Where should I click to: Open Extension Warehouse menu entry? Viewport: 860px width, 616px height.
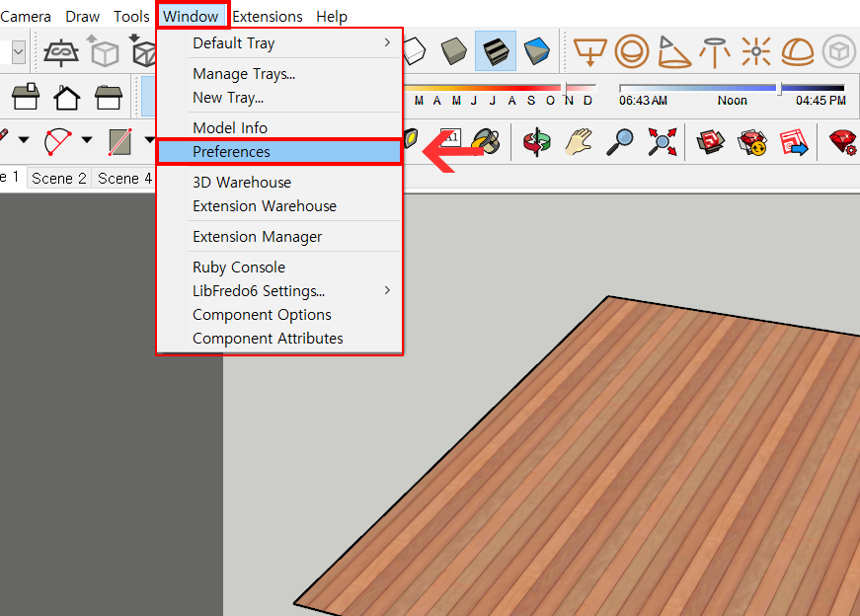pos(279,206)
